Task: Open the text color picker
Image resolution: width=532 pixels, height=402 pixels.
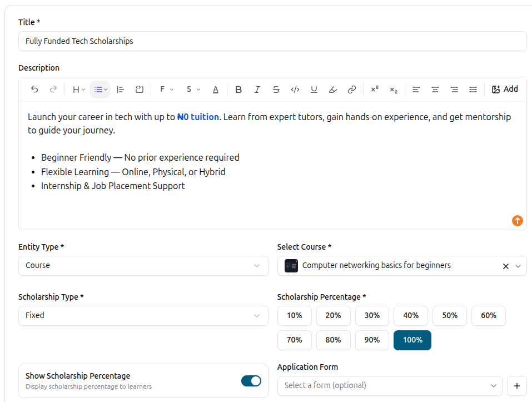Action: (216, 90)
